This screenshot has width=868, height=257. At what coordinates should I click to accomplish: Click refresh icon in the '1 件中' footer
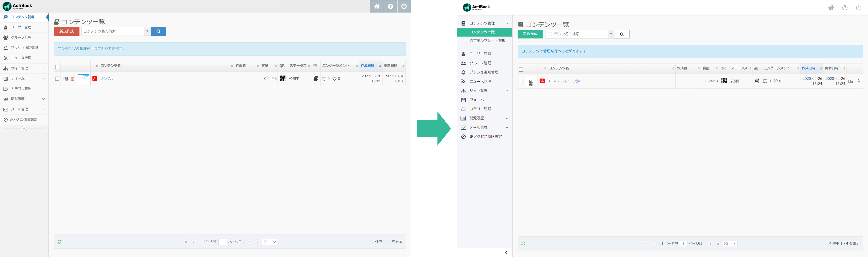pyautogui.click(x=60, y=242)
